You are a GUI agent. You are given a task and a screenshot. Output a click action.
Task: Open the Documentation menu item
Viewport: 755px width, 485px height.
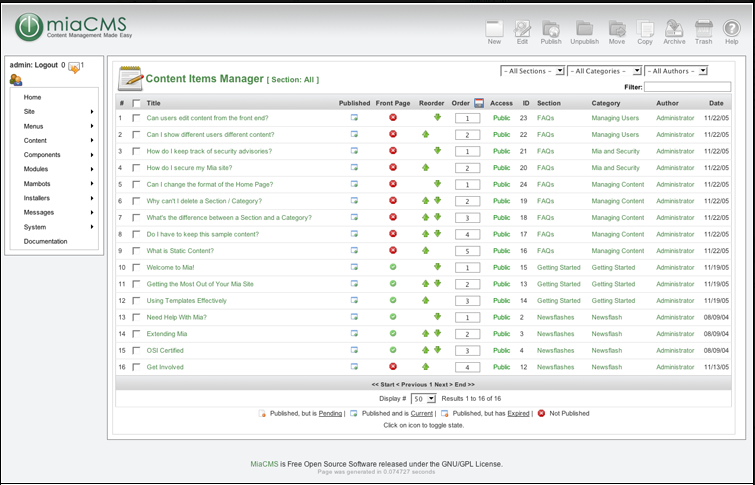point(45,241)
